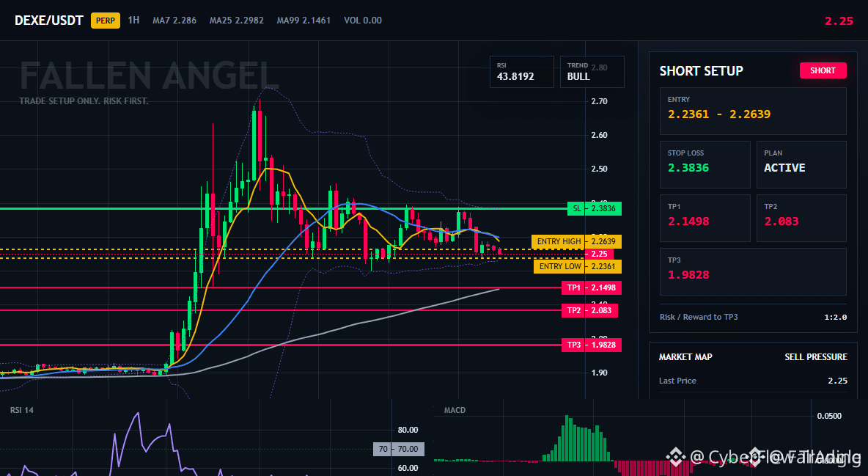Click the TP2 2.083 card
This screenshot has height=476, width=868.
click(x=801, y=218)
